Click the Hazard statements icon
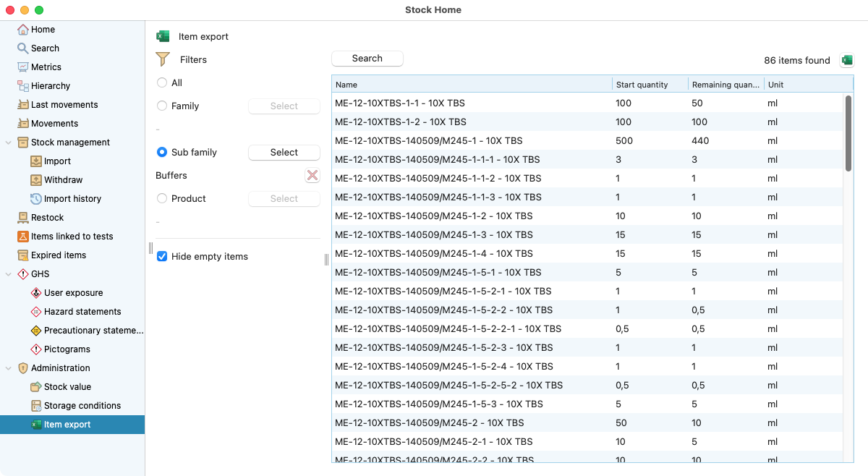This screenshot has height=476, width=868. click(x=36, y=312)
